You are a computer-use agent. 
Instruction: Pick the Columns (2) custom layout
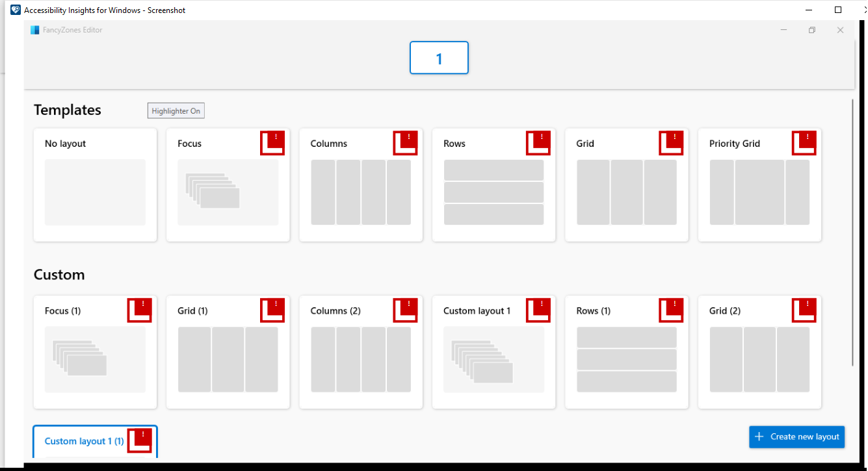[x=361, y=352]
